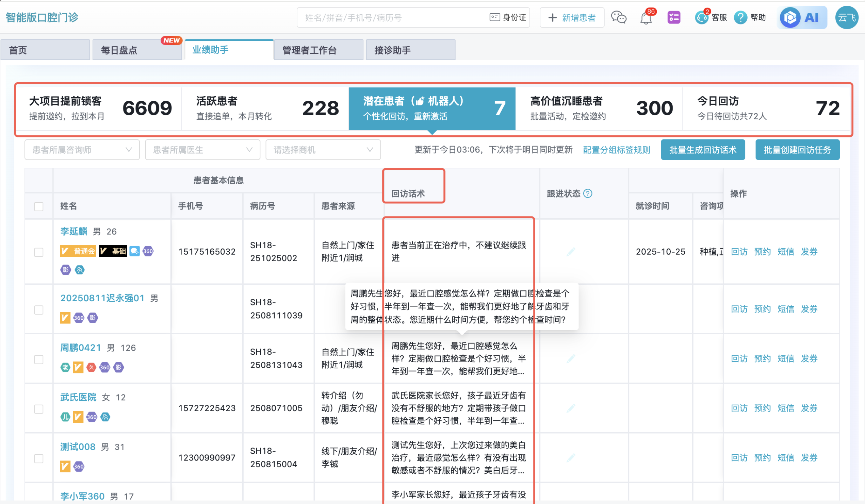
Task: Open the 帮助 help icon
Action: coord(750,17)
